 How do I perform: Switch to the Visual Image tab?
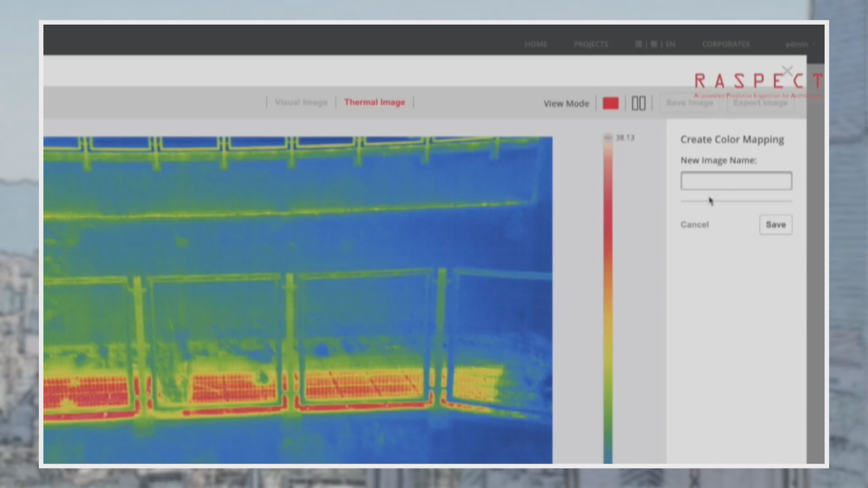click(x=301, y=102)
